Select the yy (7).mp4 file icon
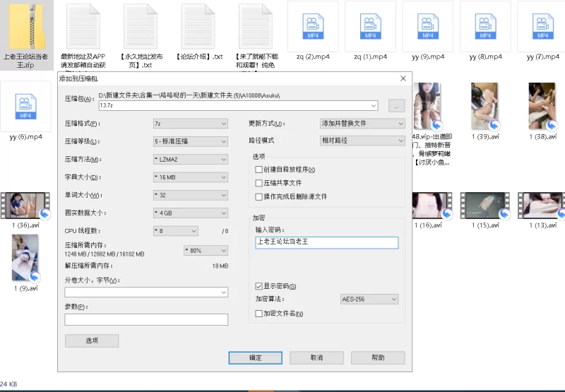This screenshot has width=565, height=392. coord(542,27)
